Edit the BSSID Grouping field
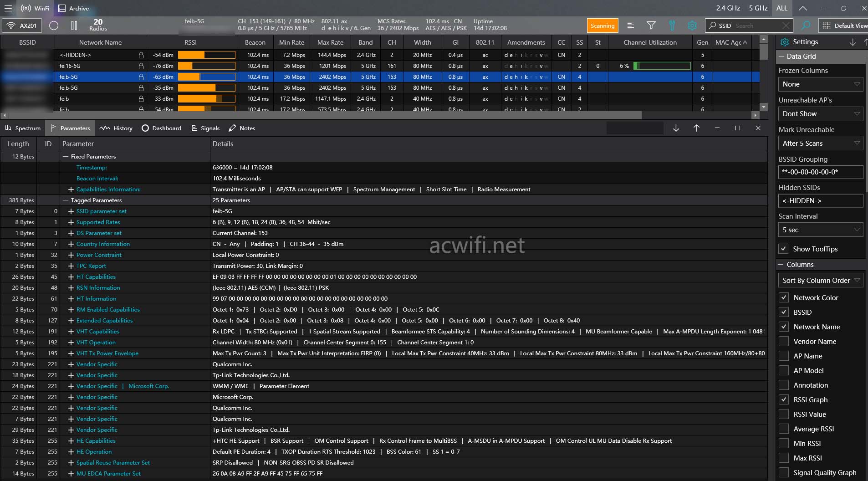This screenshot has width=868, height=481. (821, 172)
